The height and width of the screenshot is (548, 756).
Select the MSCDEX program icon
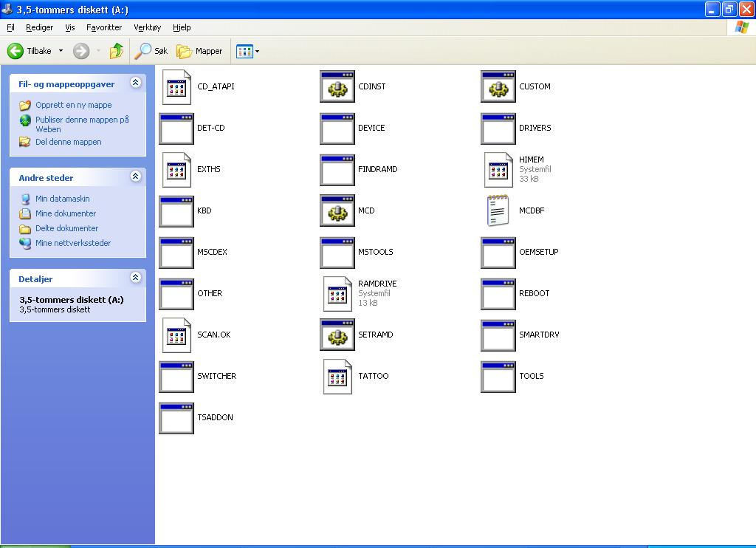[176, 253]
